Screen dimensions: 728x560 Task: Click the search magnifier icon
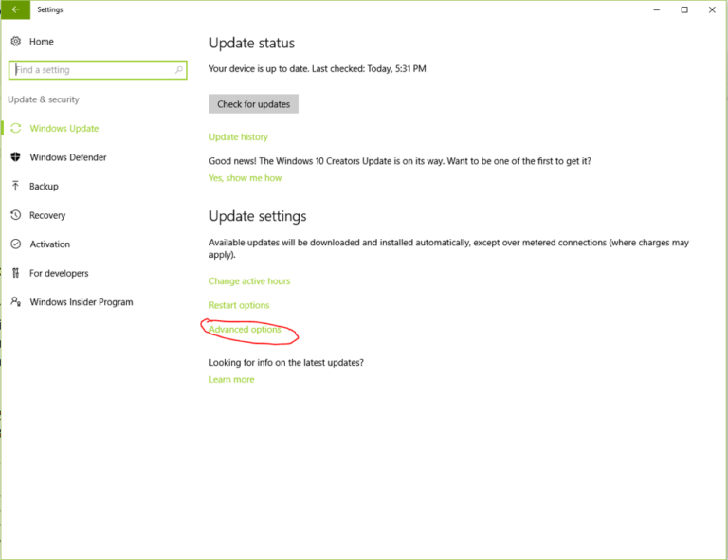point(179,70)
